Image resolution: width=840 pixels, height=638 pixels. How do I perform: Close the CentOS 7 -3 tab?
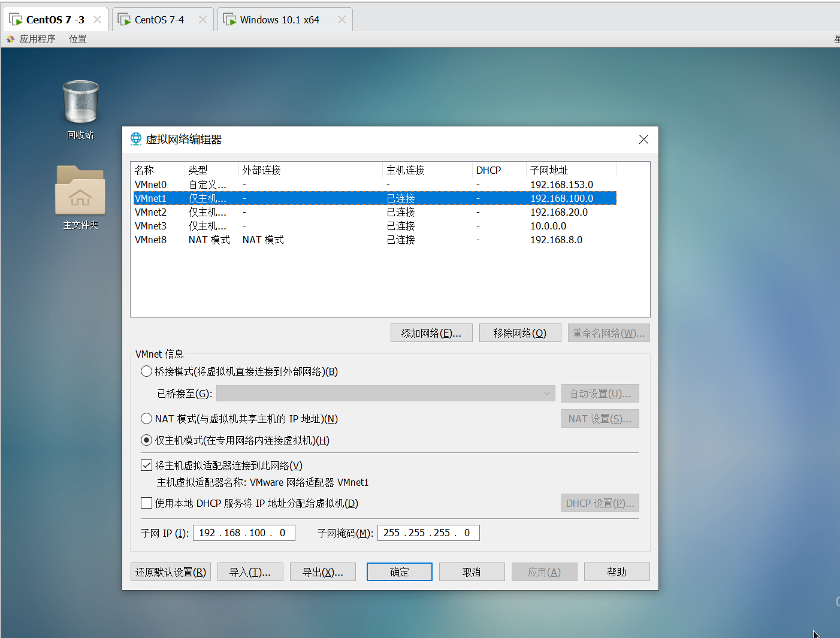pos(97,20)
